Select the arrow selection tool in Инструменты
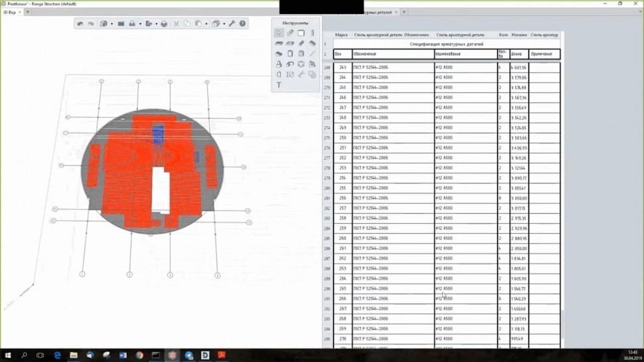644x362 pixels. tap(279, 33)
